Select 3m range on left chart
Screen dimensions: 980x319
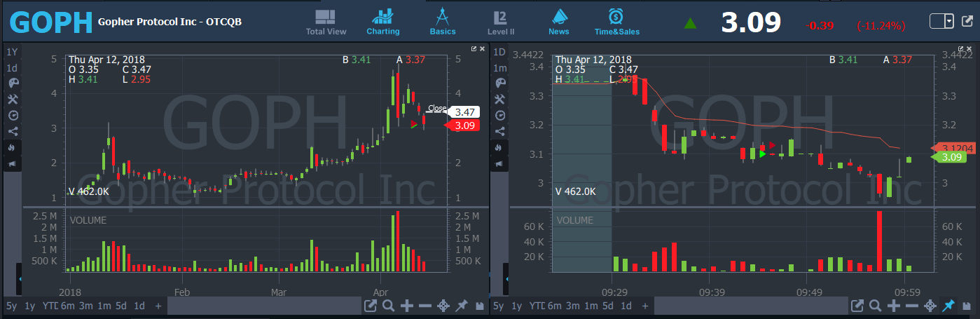(x=85, y=306)
